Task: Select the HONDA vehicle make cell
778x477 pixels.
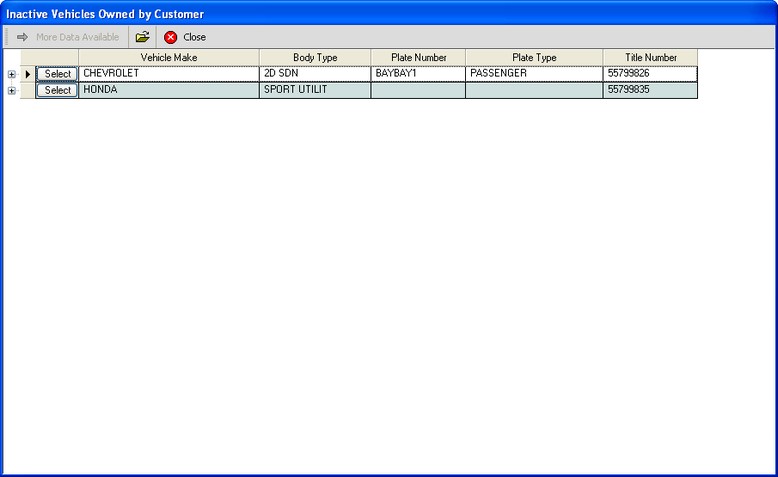Action: point(168,90)
